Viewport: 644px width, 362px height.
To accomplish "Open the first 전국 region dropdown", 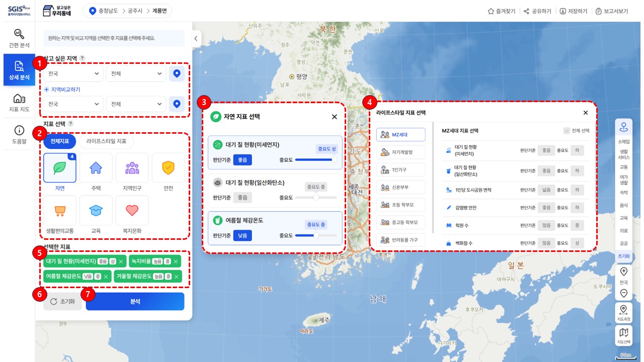I will coord(73,74).
